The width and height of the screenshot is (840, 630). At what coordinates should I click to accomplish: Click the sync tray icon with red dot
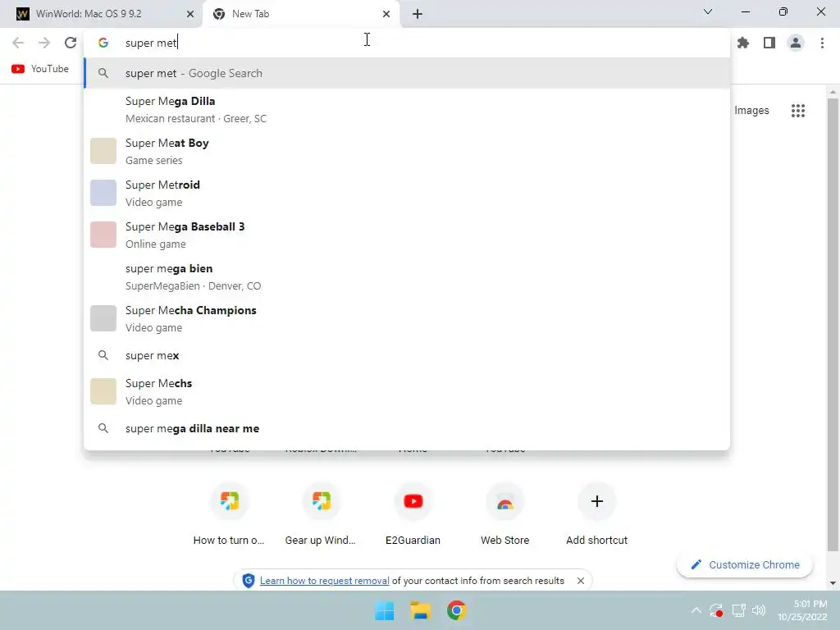pos(717,610)
